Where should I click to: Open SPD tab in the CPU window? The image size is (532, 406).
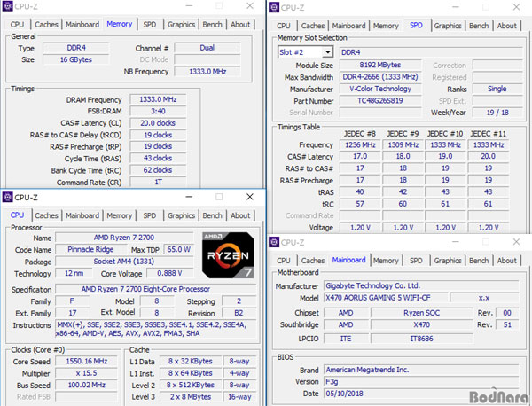pyautogui.click(x=149, y=215)
